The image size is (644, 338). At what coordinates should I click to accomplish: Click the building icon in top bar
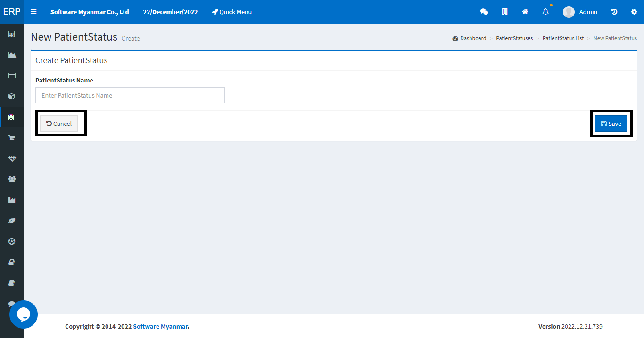click(504, 12)
